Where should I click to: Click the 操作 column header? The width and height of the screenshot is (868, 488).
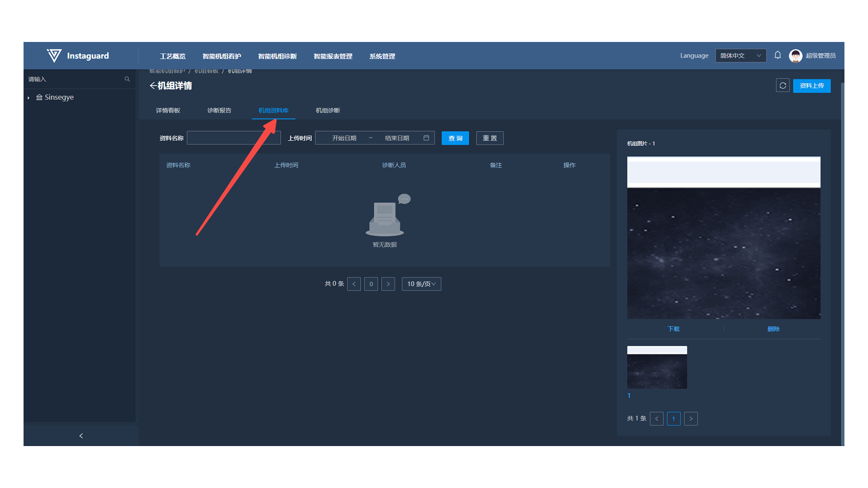point(569,165)
